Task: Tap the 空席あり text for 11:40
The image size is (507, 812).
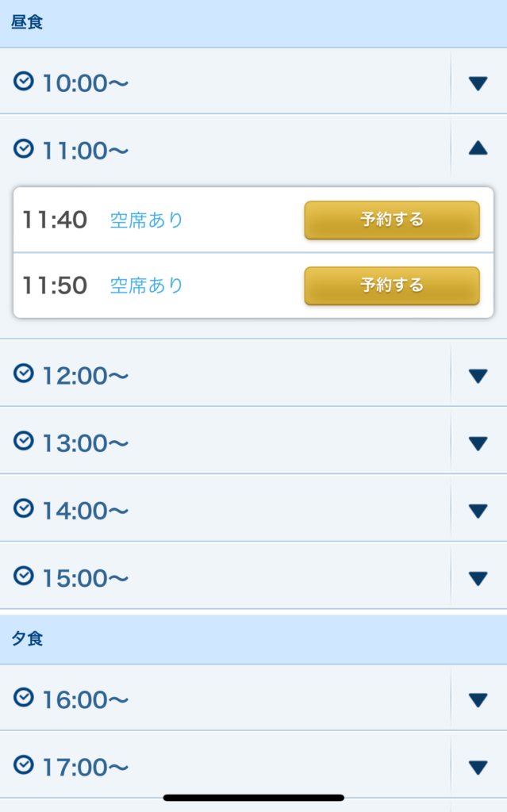Action: point(147,220)
